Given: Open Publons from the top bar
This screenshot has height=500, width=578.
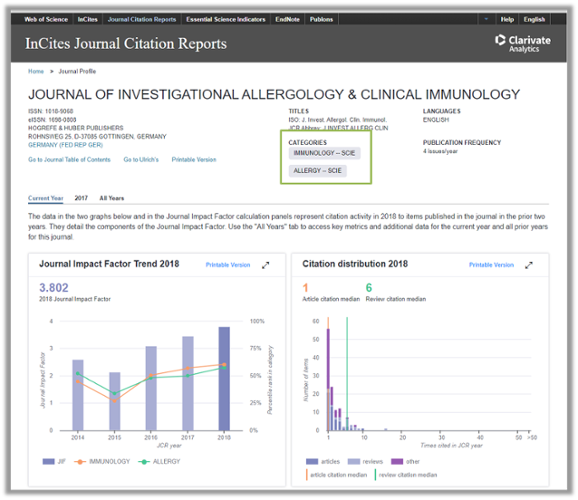Looking at the screenshot, I should (321, 19).
